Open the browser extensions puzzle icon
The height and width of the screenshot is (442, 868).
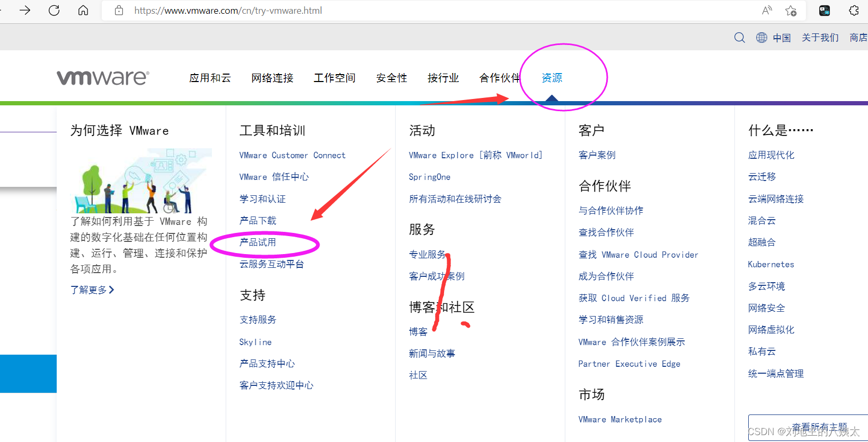pos(854,10)
